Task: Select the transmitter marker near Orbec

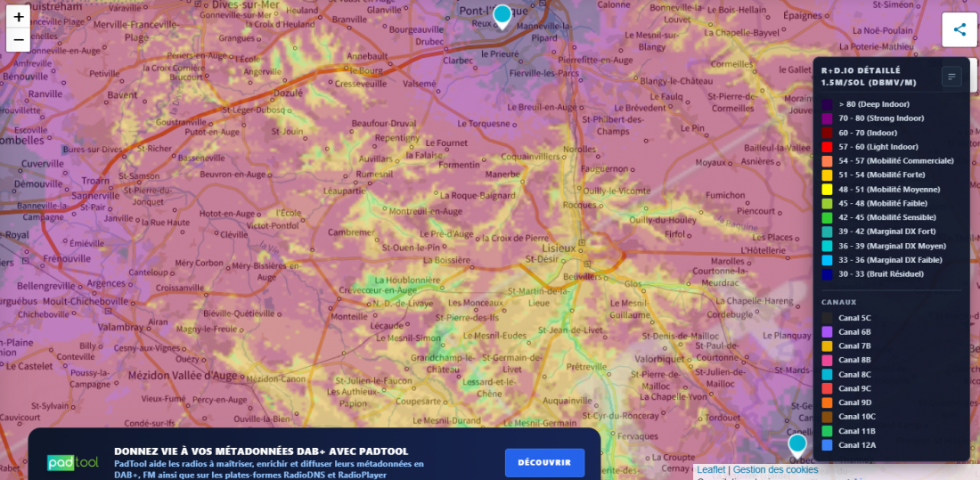Action: (x=796, y=446)
